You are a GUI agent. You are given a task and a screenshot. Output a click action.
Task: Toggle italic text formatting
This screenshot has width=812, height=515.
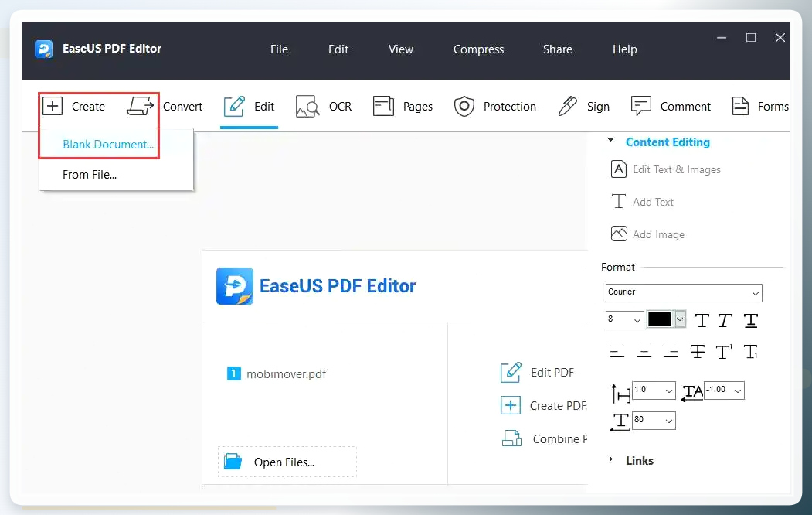pos(725,321)
